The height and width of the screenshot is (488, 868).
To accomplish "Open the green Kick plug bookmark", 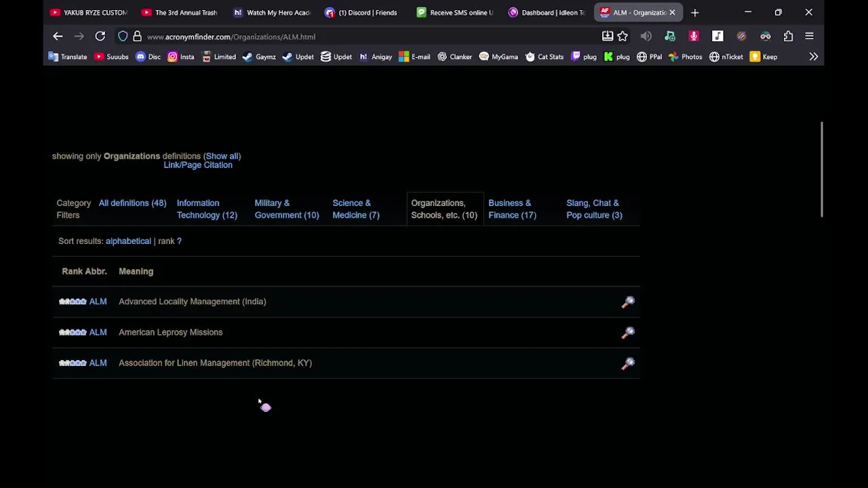I will [x=617, y=57].
